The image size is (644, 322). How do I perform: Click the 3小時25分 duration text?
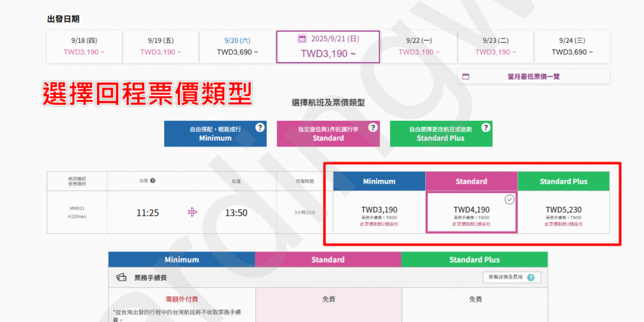click(305, 213)
